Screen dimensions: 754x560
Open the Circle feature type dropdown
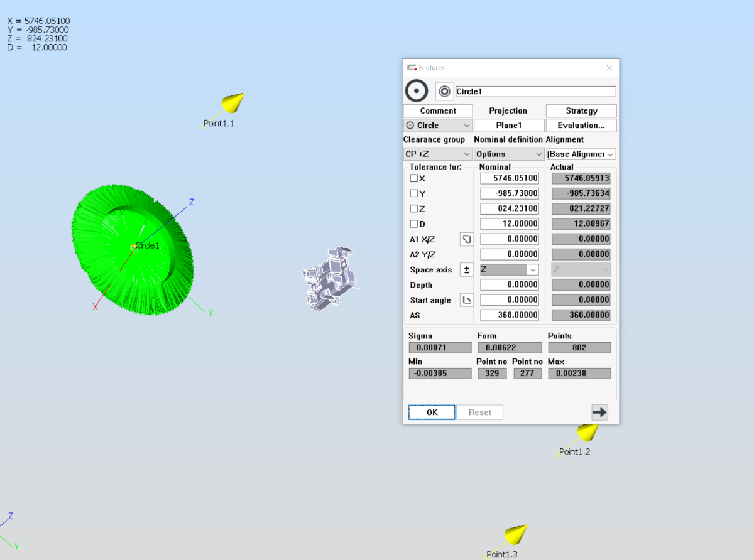437,126
